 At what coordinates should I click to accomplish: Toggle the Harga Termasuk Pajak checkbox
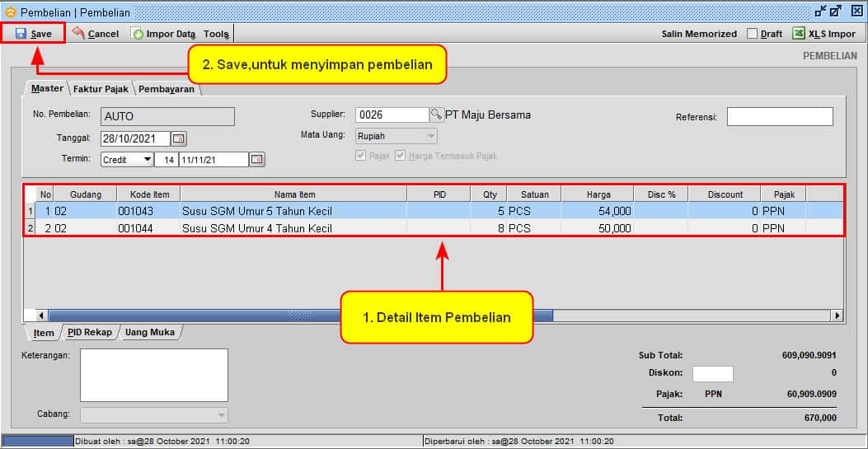pyautogui.click(x=401, y=156)
